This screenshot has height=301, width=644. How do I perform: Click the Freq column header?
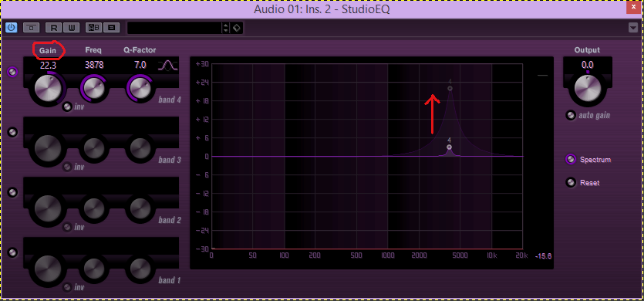click(93, 50)
